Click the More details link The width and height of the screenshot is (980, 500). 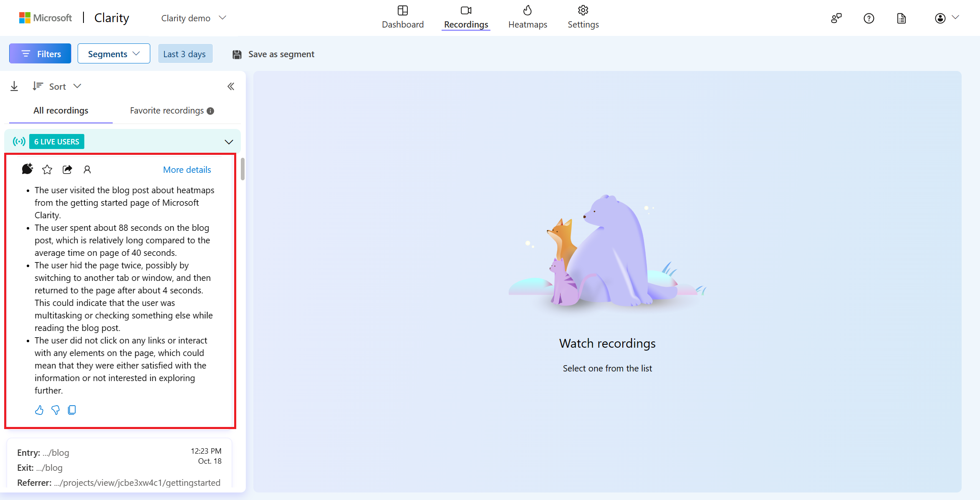click(187, 169)
